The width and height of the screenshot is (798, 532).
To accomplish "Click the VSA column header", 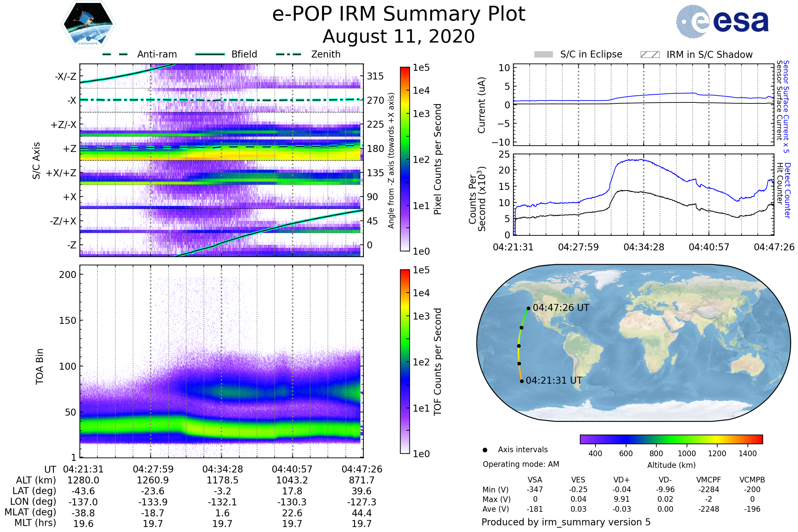I will click(x=535, y=480).
